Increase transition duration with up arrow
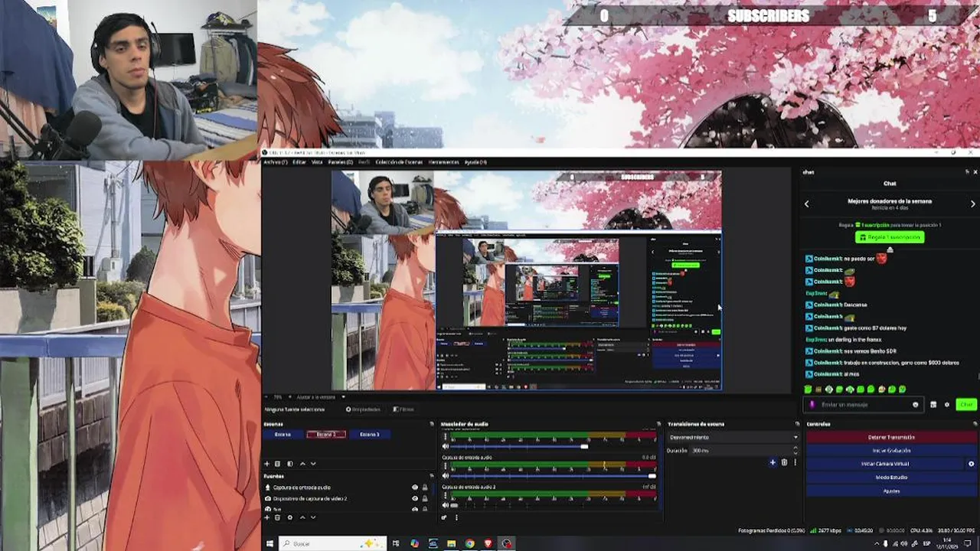This screenshot has width=980, height=551. coord(795,448)
